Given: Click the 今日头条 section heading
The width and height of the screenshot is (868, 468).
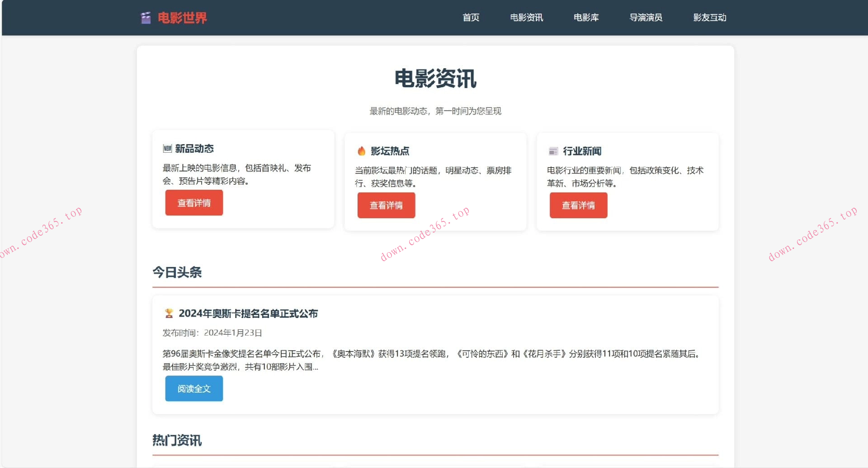Looking at the screenshot, I should coord(177,272).
